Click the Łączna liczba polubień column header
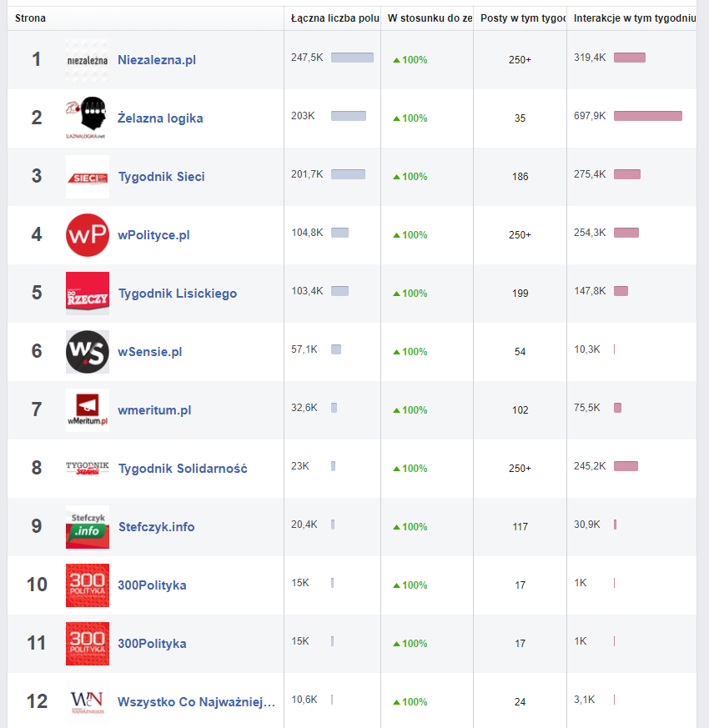Viewport: 709px width, 728px height. [x=334, y=18]
